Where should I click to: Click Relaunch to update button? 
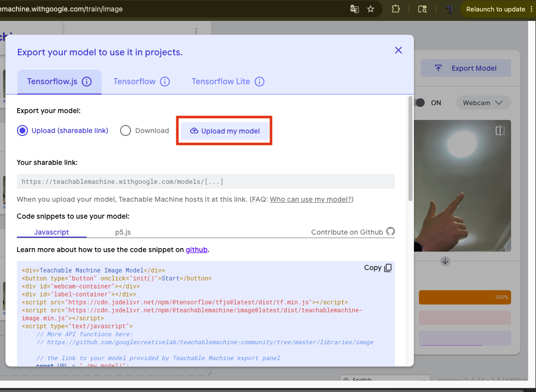click(x=495, y=9)
